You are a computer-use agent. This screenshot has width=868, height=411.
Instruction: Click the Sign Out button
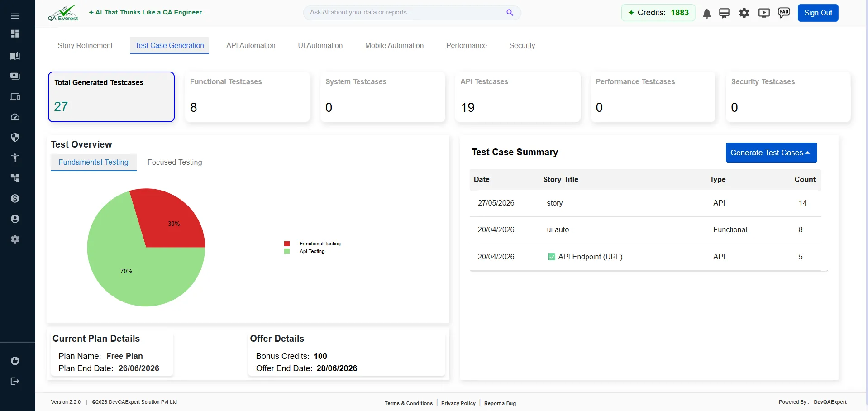818,13
